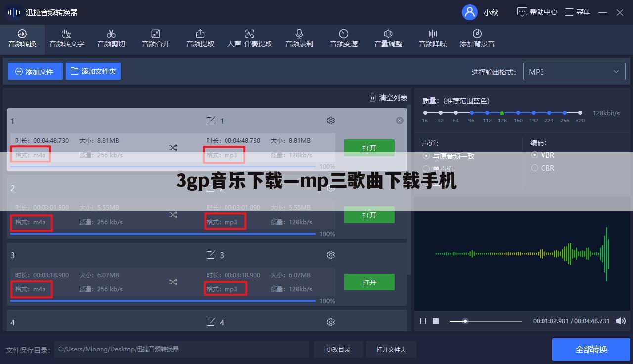Stop the audio preview playback

point(436,321)
